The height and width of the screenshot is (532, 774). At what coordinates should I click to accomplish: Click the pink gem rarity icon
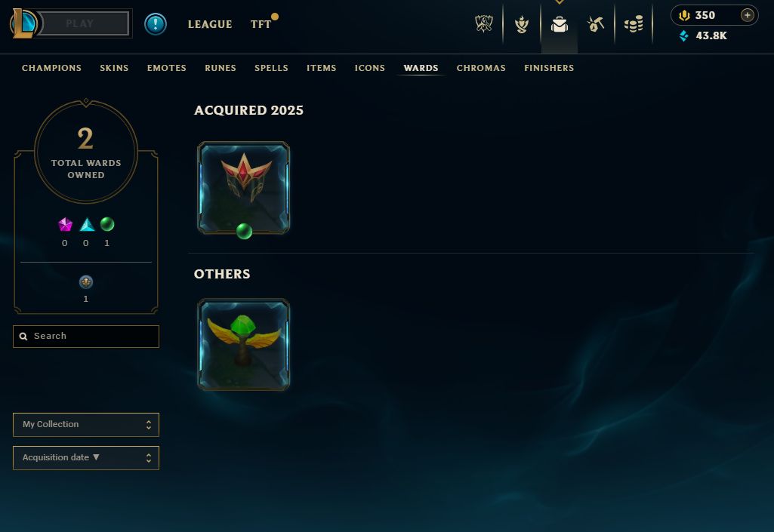[x=65, y=225]
